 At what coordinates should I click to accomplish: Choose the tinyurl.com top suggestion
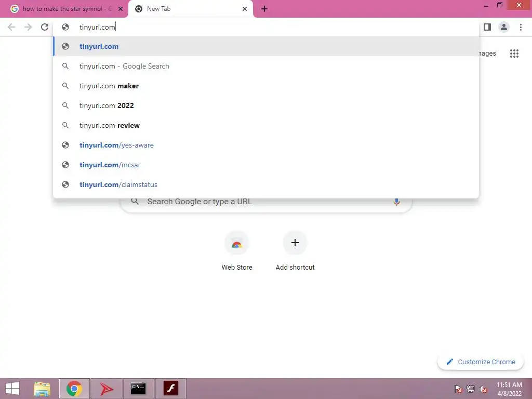click(x=266, y=46)
